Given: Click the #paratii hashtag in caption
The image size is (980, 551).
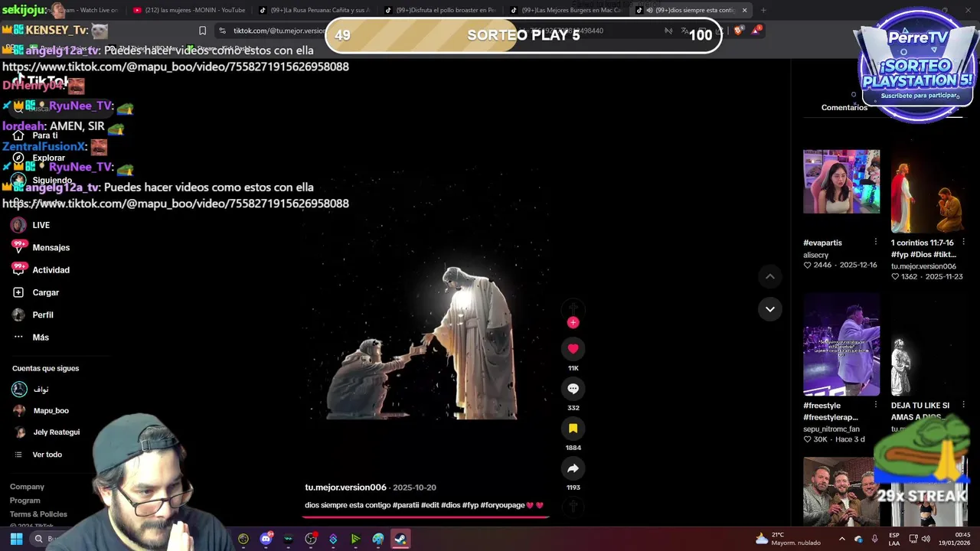Looking at the screenshot, I should coord(405,505).
